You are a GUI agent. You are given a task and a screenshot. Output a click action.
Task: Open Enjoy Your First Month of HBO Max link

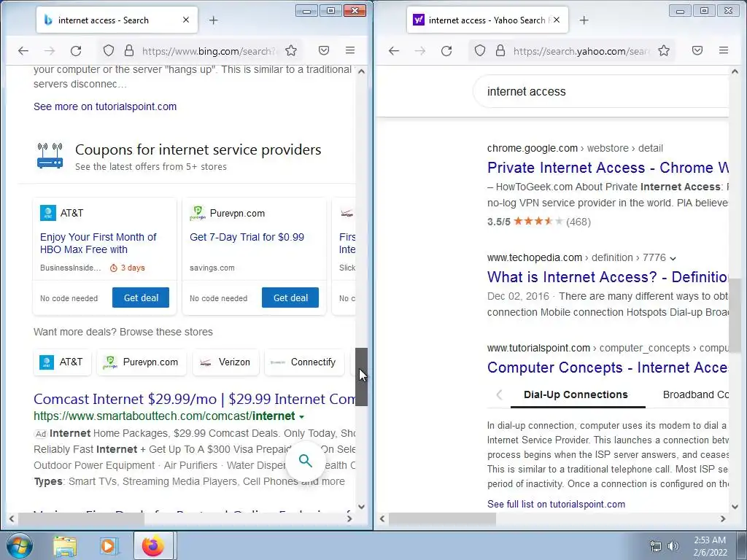tap(98, 244)
